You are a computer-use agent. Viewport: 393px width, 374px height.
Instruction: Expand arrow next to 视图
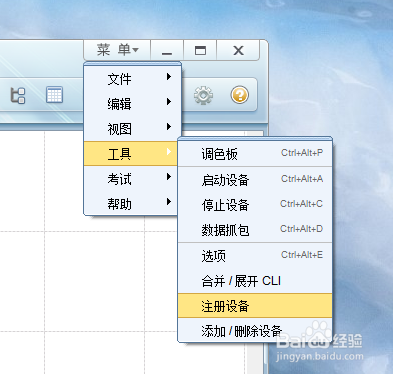tap(169, 127)
